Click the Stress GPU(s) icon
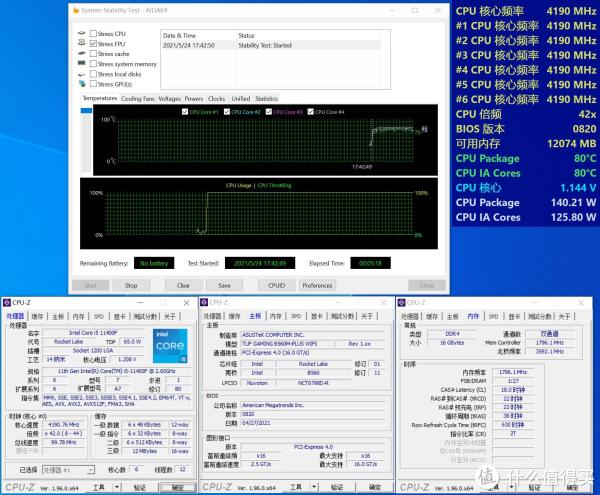This screenshot has width=600, height=495. click(x=82, y=83)
